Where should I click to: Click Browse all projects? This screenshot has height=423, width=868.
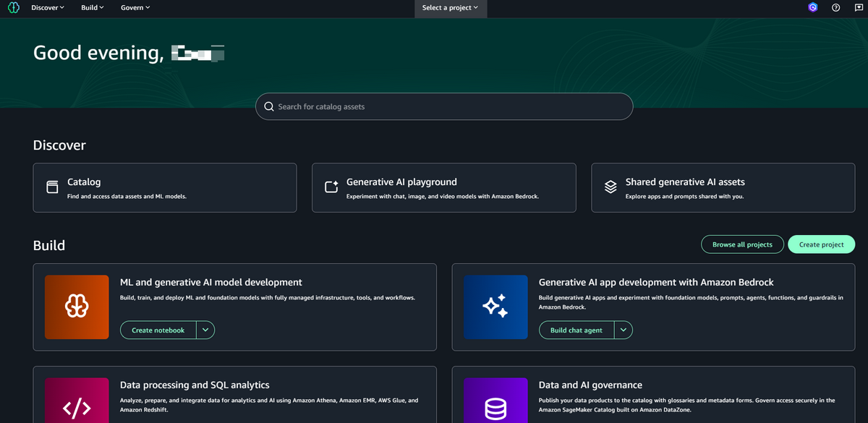[742, 244]
